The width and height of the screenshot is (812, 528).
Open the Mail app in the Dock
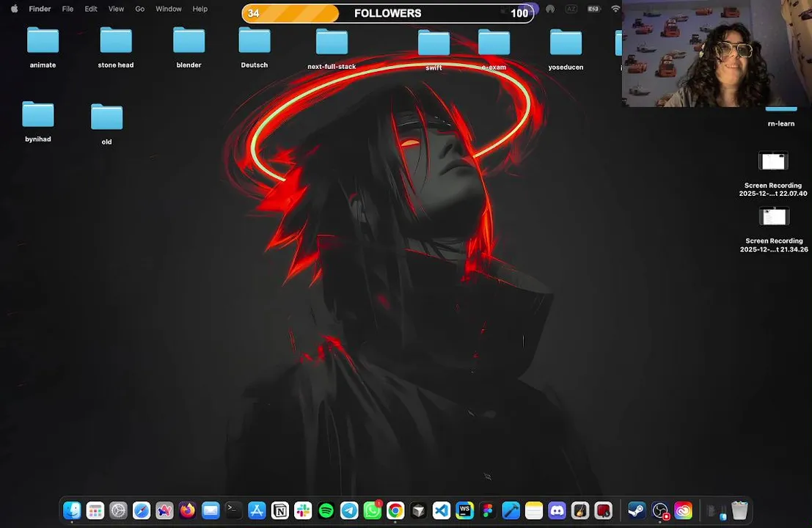(x=211, y=511)
